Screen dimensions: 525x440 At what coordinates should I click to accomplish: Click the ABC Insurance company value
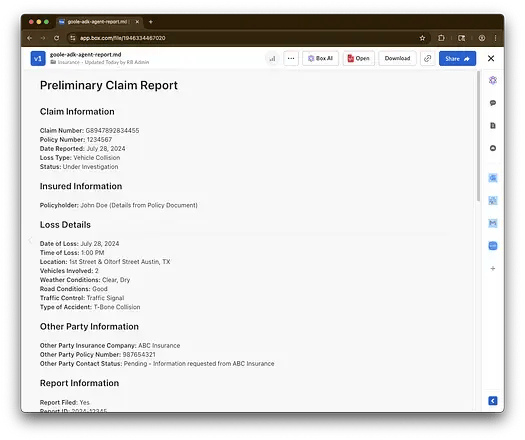coord(159,346)
